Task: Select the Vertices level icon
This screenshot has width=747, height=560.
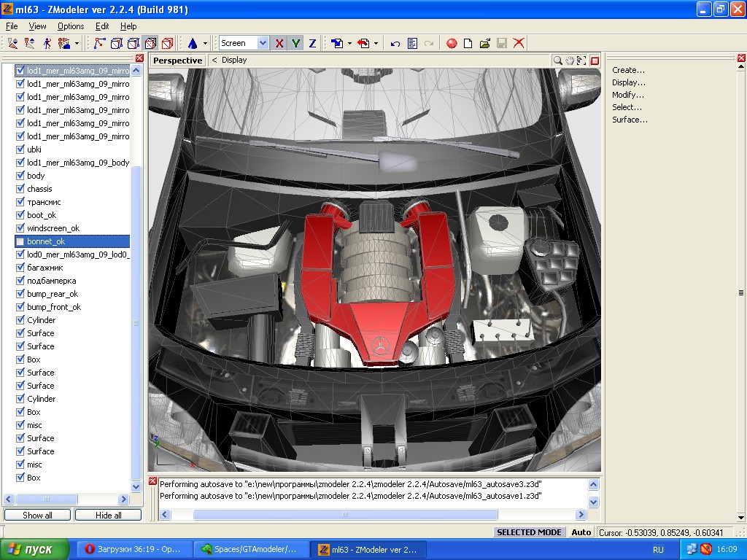Action: coord(99,43)
